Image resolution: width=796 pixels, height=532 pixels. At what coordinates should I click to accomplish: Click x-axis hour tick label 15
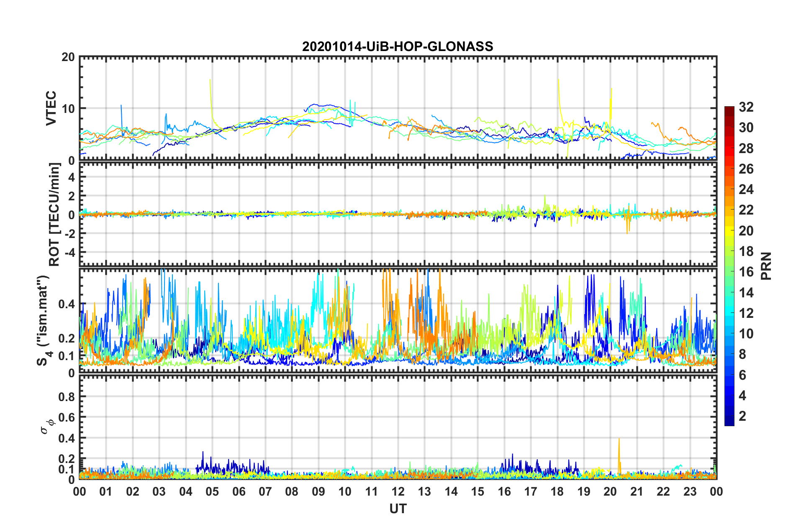[478, 491]
